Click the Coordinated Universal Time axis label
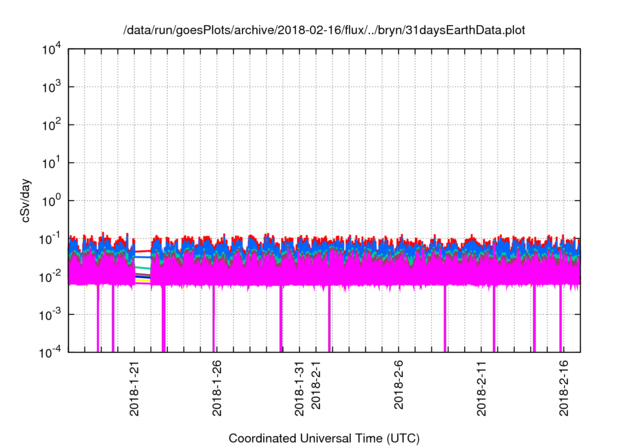The image size is (640, 448). tap(323, 438)
